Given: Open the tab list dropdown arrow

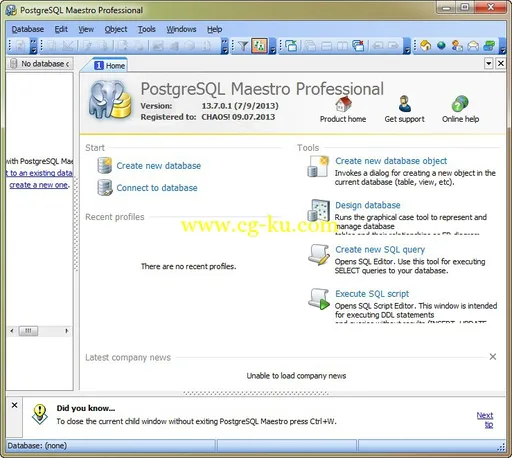Looking at the screenshot, I should pos(489,63).
